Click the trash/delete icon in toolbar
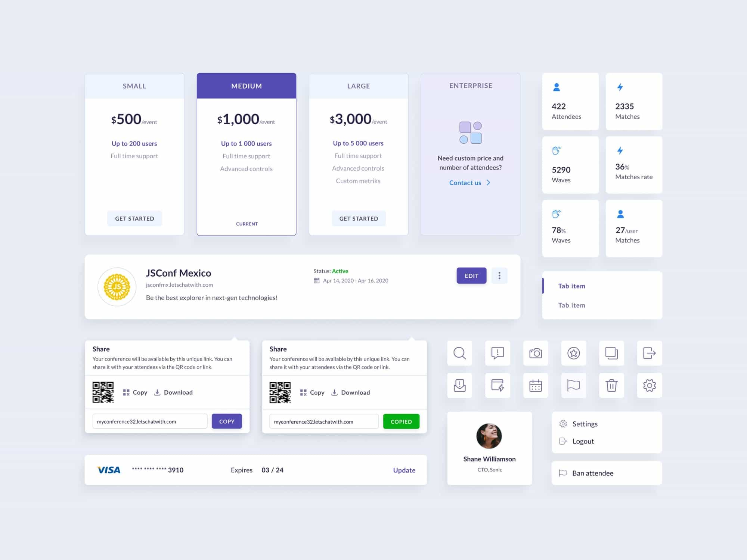Viewport: 747px width, 560px height. (611, 385)
